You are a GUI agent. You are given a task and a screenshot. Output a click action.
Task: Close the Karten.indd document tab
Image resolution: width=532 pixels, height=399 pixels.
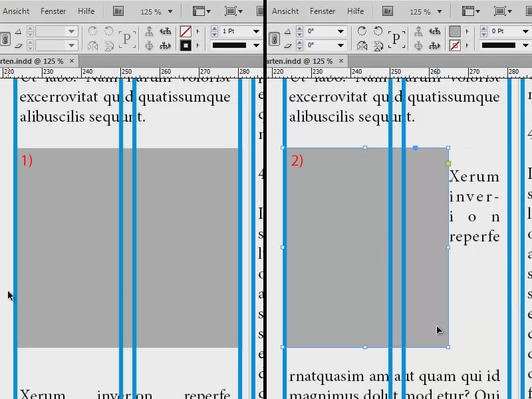tap(71, 61)
